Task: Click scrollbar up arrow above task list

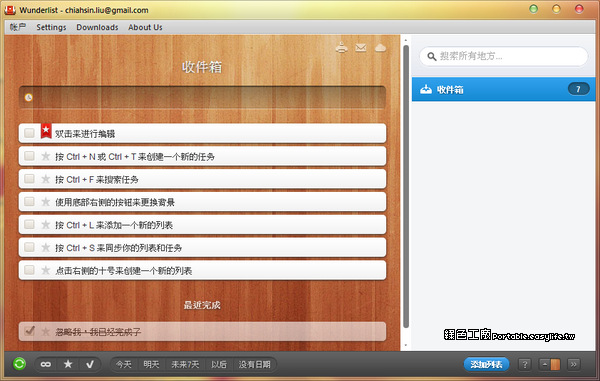Action: (406, 40)
